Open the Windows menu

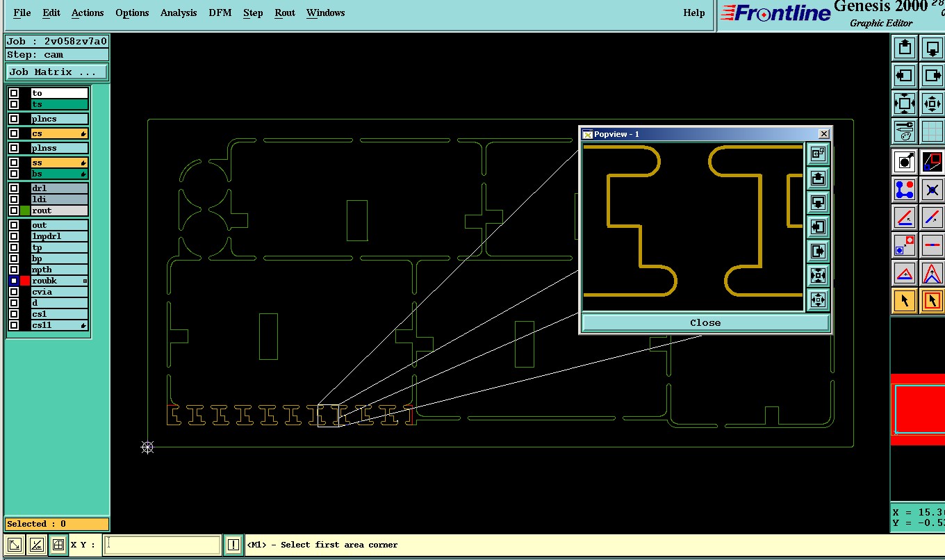(x=325, y=13)
